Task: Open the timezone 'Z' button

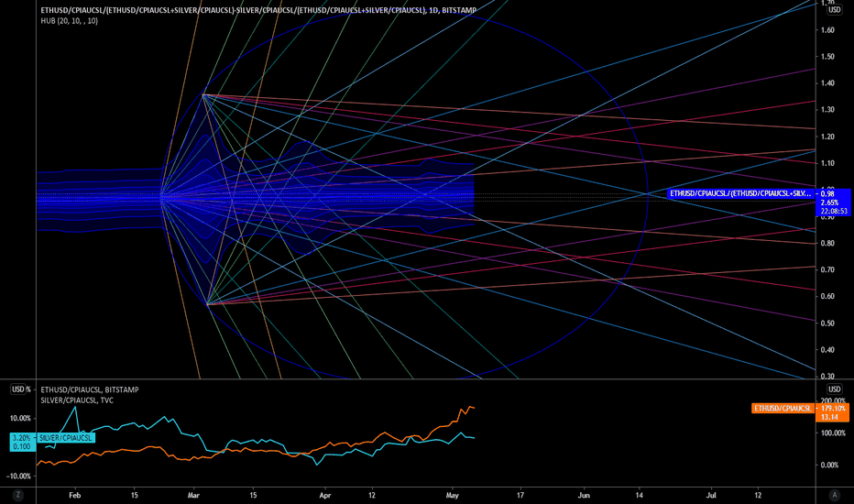Action: click(x=18, y=495)
